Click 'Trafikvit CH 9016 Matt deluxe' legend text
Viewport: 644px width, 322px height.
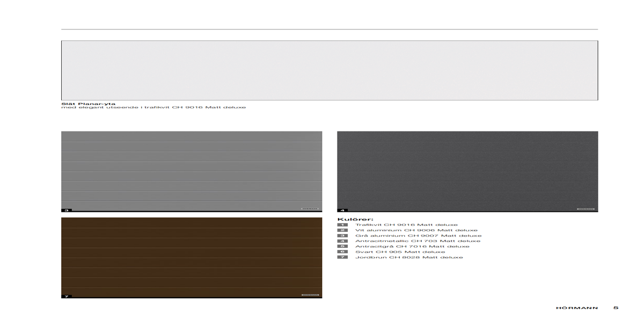406,225
